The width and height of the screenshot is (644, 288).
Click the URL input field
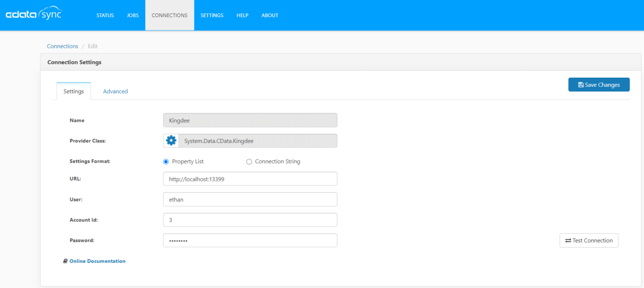point(250,179)
